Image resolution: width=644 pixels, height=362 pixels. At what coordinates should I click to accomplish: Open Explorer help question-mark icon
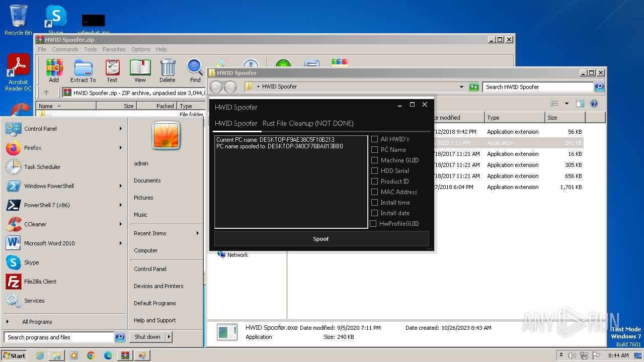click(594, 104)
